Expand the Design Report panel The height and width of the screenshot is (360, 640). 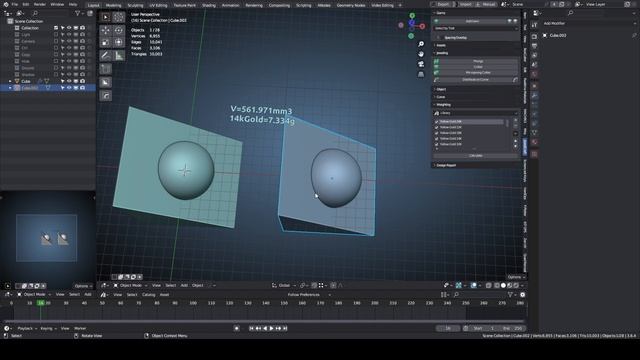[445, 165]
